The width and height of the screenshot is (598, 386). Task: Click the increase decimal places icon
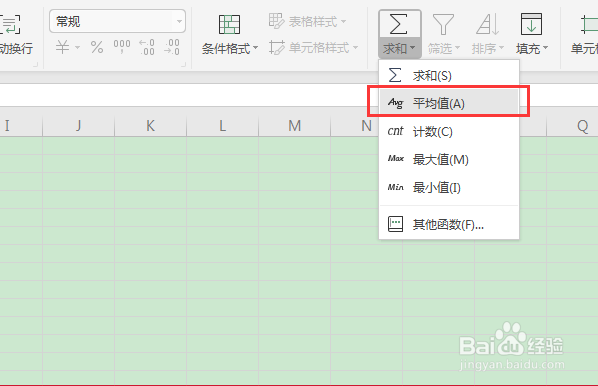click(x=147, y=47)
